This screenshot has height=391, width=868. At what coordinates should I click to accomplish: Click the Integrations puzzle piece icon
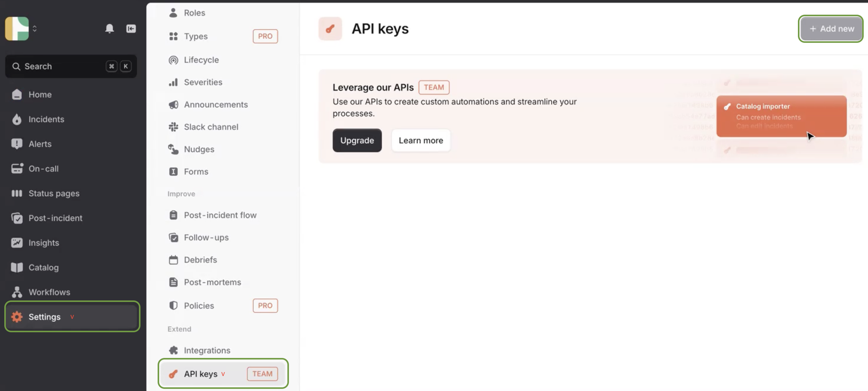(173, 350)
